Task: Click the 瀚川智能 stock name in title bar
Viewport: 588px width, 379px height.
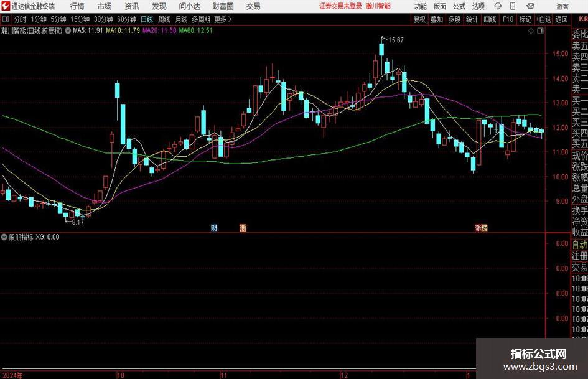Action: coord(378,6)
